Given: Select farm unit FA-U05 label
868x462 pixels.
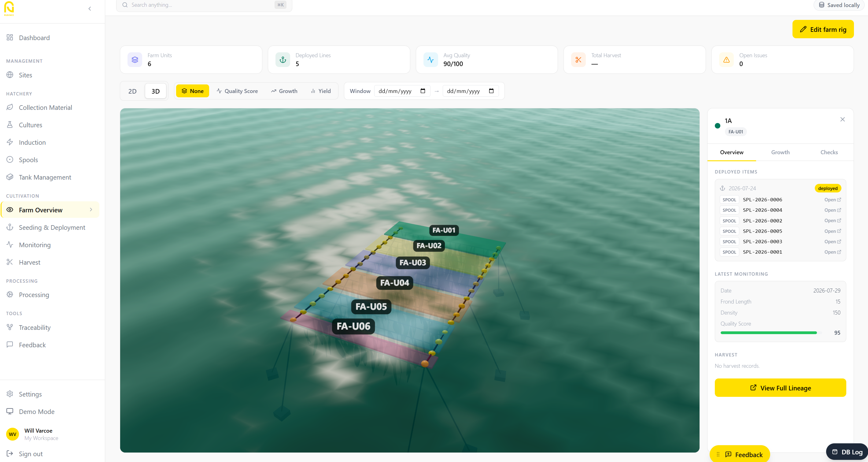Looking at the screenshot, I should 371,307.
